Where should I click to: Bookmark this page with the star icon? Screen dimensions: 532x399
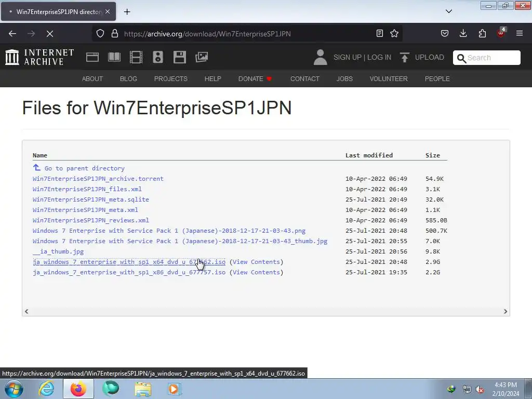pyautogui.click(x=394, y=33)
